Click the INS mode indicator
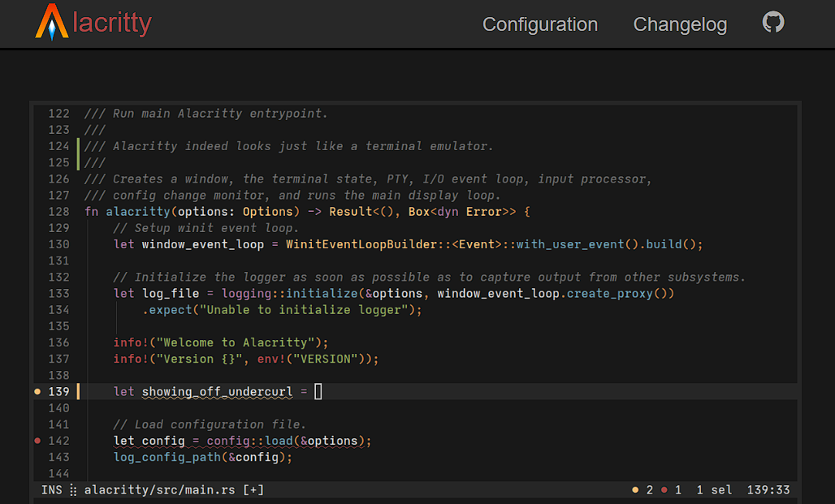 click(51, 490)
